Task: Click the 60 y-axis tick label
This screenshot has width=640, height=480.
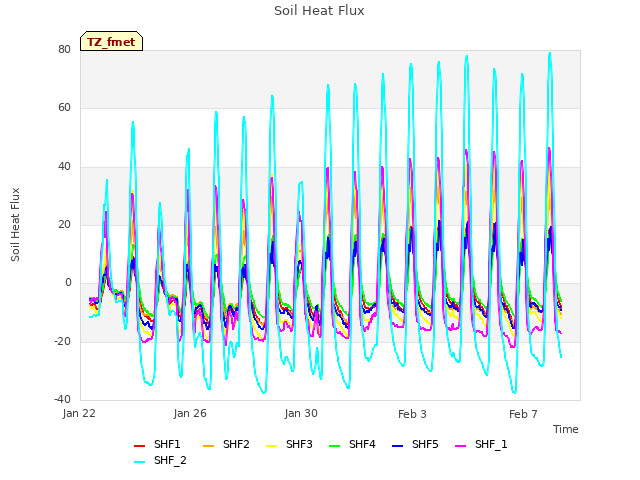Action: pos(64,108)
